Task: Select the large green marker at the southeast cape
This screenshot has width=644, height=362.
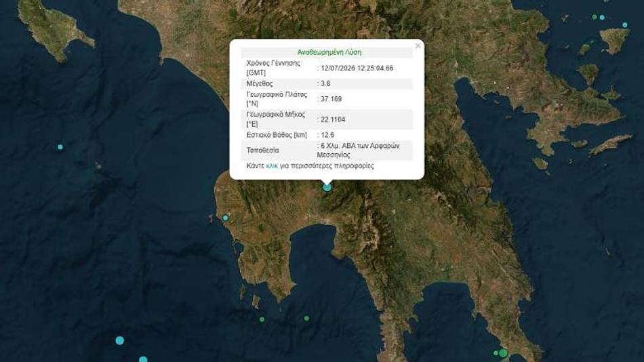Action: pyautogui.click(x=503, y=353)
